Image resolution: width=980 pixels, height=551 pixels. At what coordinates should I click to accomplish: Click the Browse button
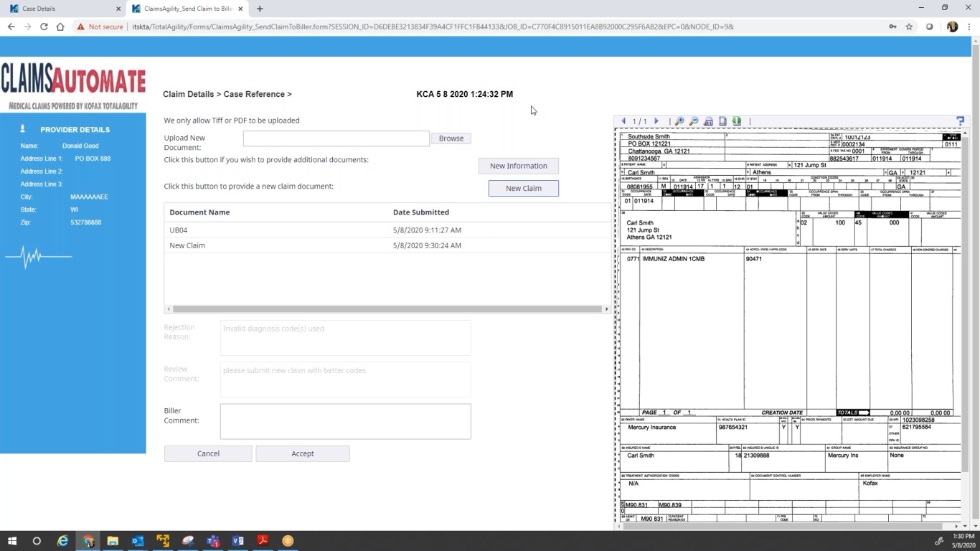[451, 138]
